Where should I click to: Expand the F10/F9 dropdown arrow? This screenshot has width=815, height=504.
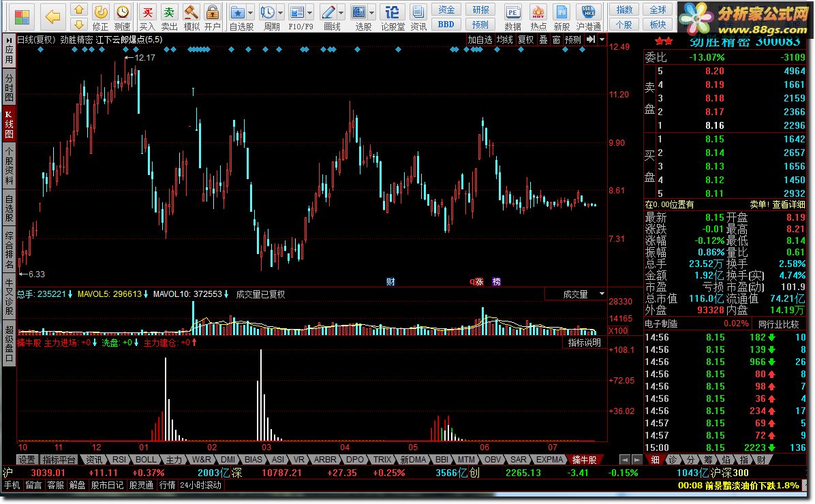(x=310, y=12)
